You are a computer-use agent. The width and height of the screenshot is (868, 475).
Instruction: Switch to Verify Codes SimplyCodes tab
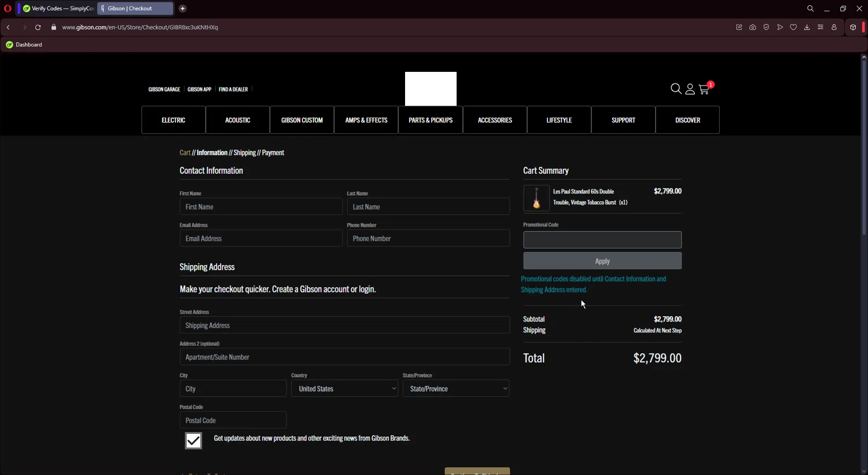(58, 9)
